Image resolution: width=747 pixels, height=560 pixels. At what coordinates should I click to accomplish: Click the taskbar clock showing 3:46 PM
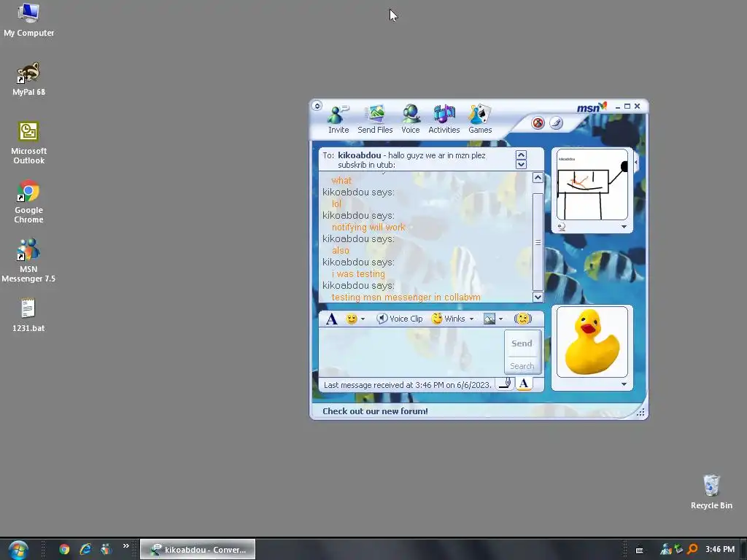(x=720, y=550)
